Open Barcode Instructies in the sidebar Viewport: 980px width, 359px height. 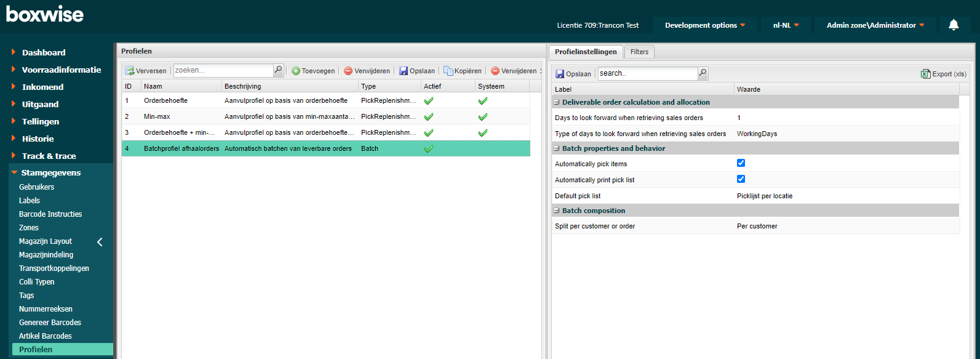tap(50, 214)
